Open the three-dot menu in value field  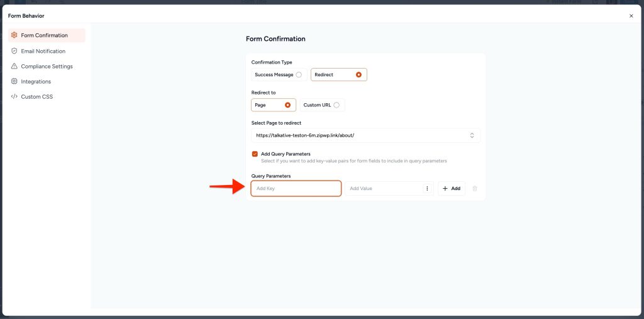[x=427, y=188]
